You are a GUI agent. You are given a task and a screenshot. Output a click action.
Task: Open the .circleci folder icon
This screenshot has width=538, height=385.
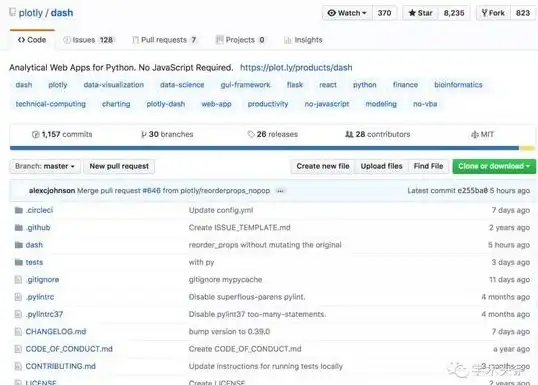coord(19,210)
